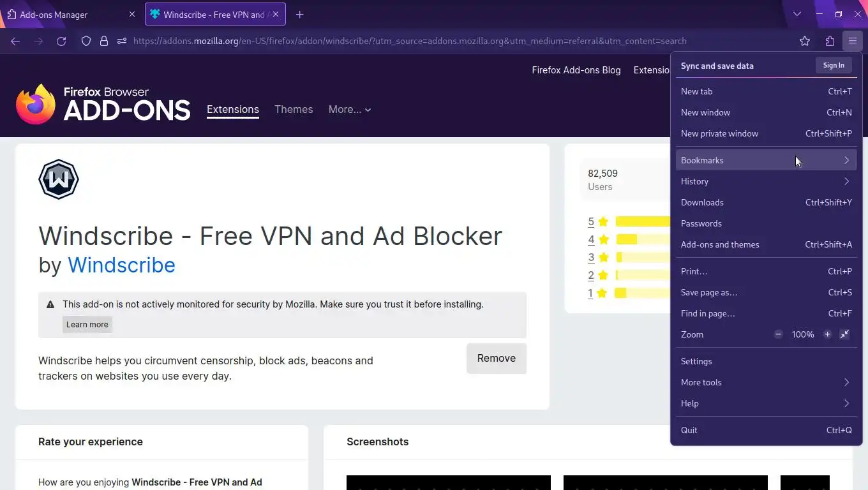
Task: Close the application menu via hamburger icon
Action: (853, 41)
